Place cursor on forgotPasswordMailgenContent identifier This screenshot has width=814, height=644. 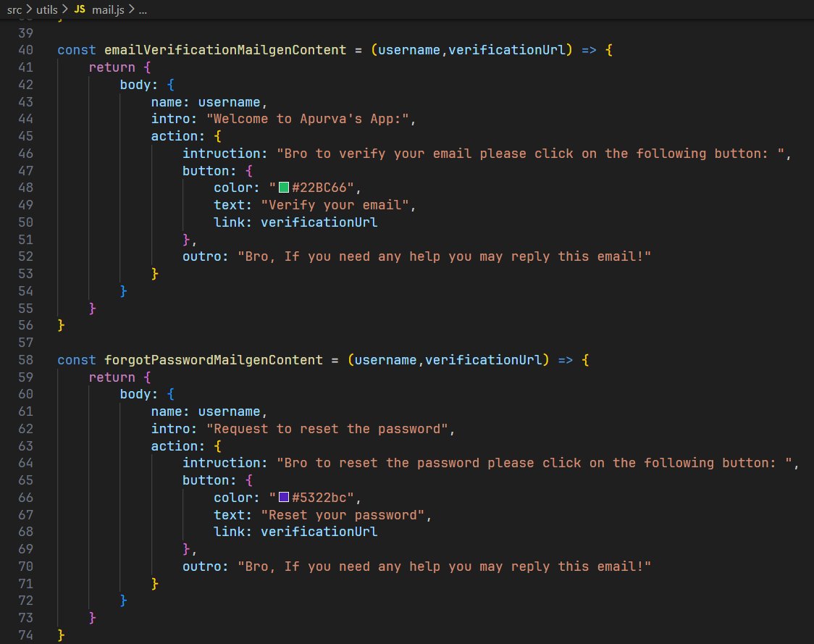[214, 360]
